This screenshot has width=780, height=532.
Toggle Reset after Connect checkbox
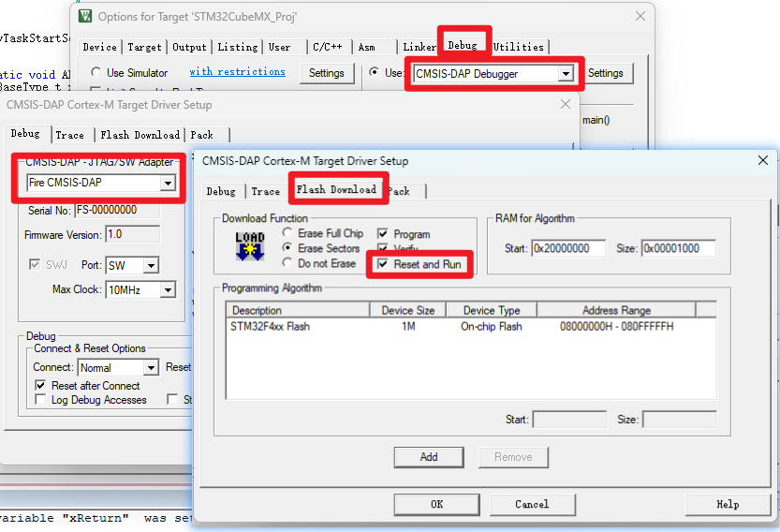(x=40, y=385)
